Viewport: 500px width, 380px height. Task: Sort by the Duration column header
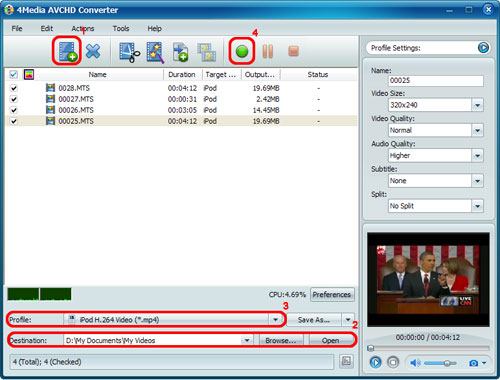(x=182, y=74)
